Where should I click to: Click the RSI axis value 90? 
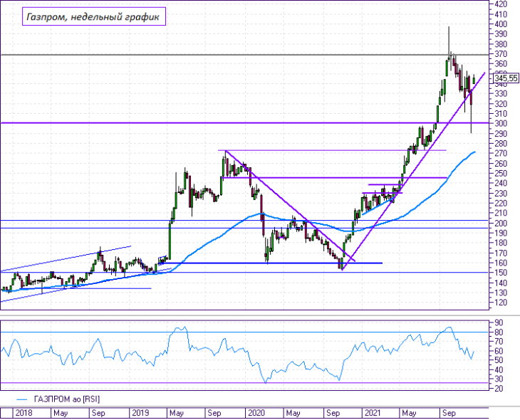[499, 322]
